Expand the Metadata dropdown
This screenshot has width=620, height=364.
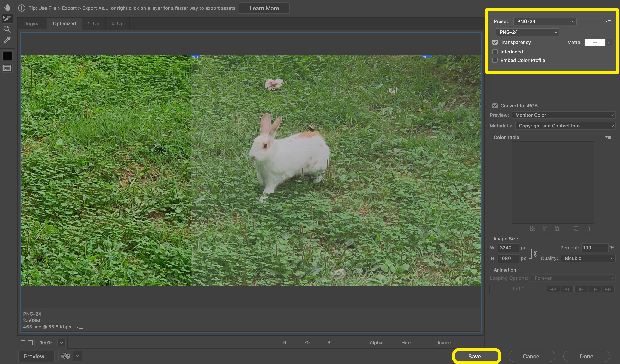pos(565,126)
